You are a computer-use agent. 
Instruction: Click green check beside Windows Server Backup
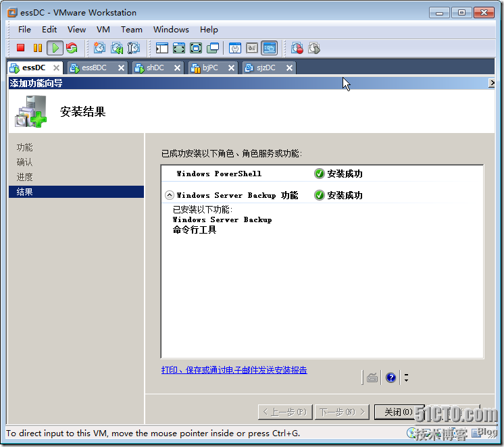click(319, 195)
